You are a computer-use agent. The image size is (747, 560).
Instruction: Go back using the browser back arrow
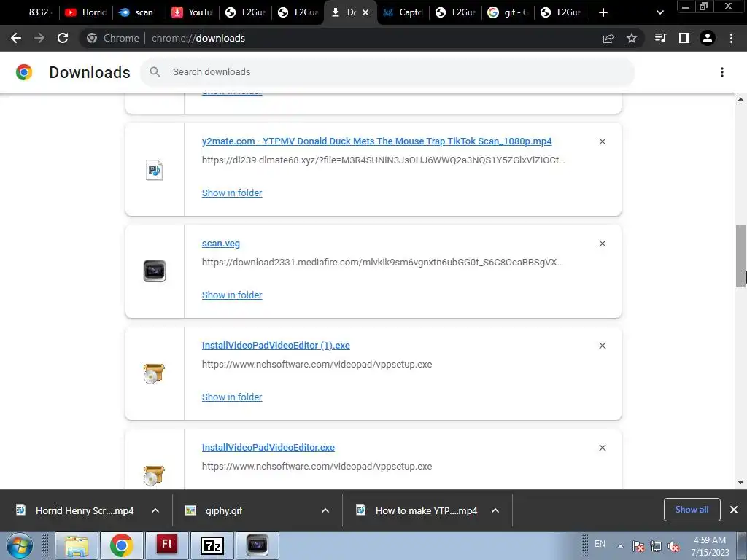click(x=16, y=38)
